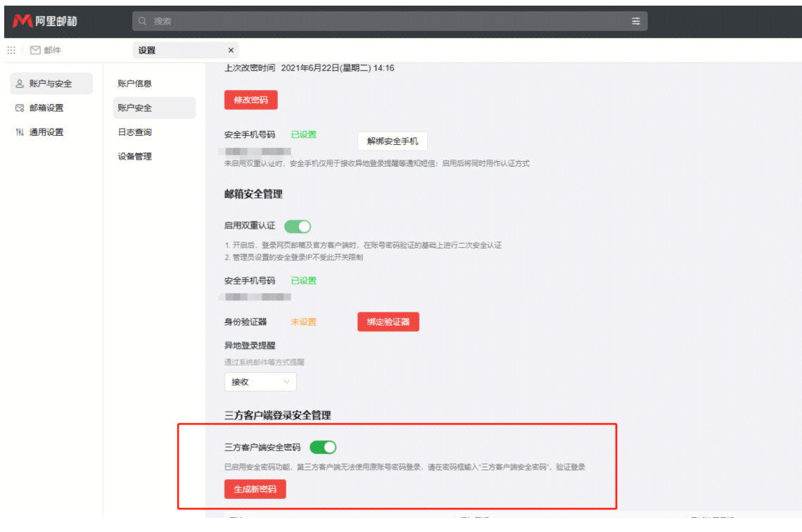This screenshot has width=802, height=532.
Task: Click the search magnifier icon
Action: [143, 21]
